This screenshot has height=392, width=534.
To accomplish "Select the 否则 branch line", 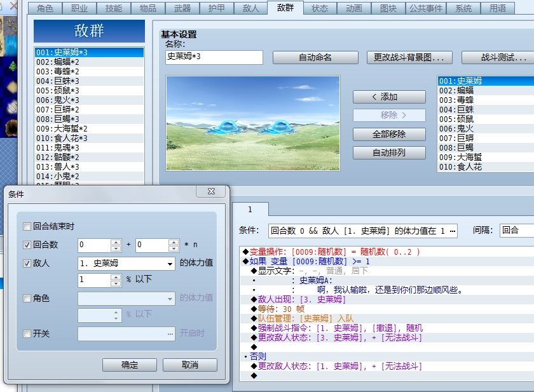I will 387,357.
